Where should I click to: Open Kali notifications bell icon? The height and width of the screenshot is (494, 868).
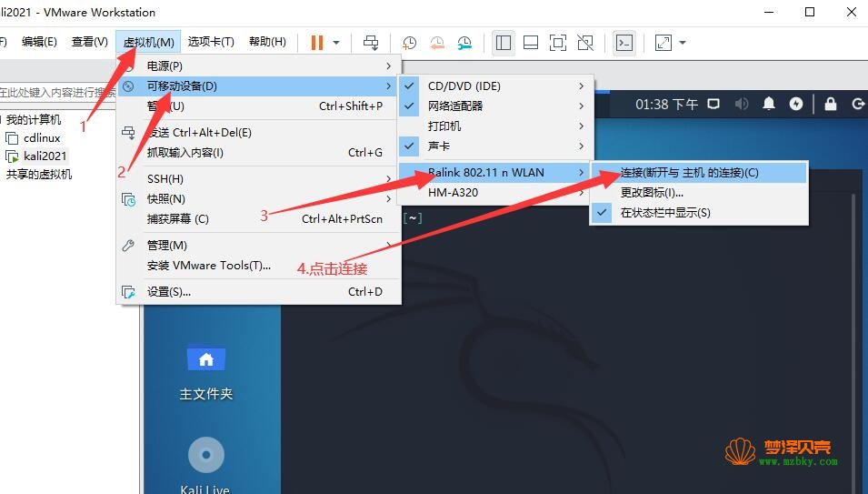(x=769, y=104)
